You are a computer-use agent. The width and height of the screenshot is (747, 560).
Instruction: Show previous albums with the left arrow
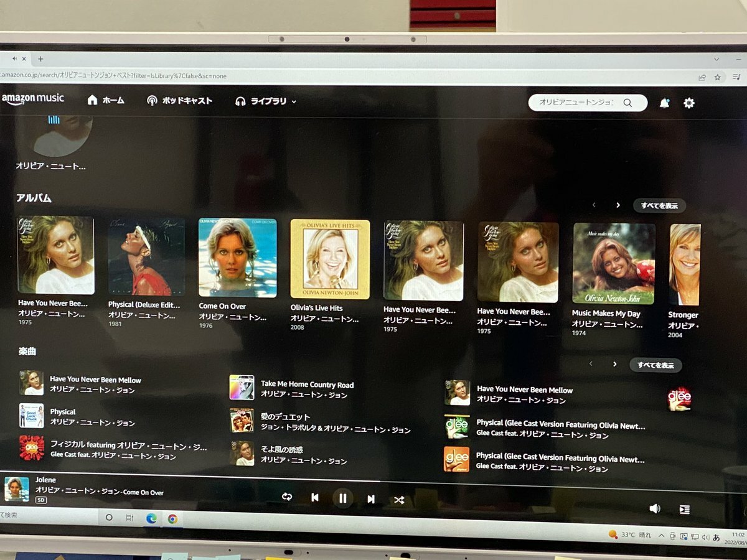pos(594,204)
